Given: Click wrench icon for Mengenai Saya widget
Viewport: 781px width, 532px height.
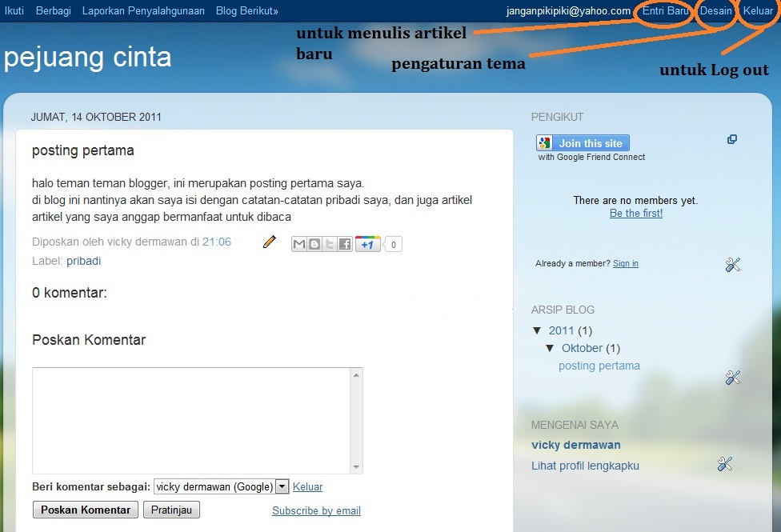Looking at the screenshot, I should 725,464.
